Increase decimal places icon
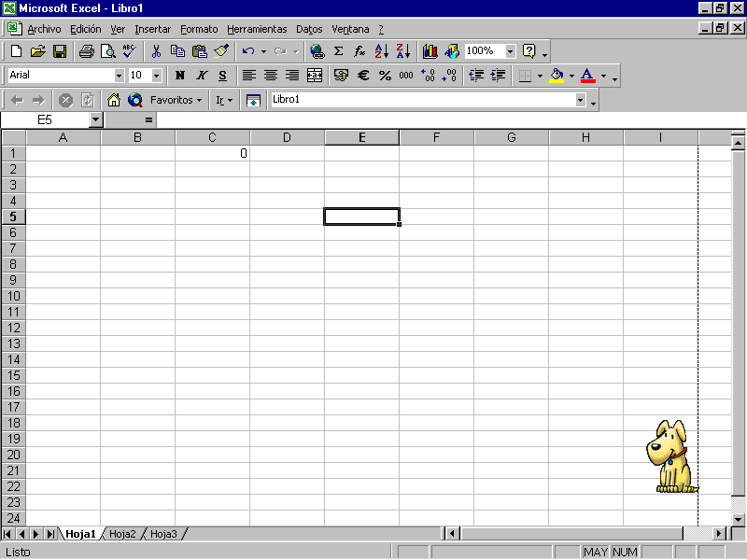This screenshot has height=560, width=747. click(x=428, y=76)
